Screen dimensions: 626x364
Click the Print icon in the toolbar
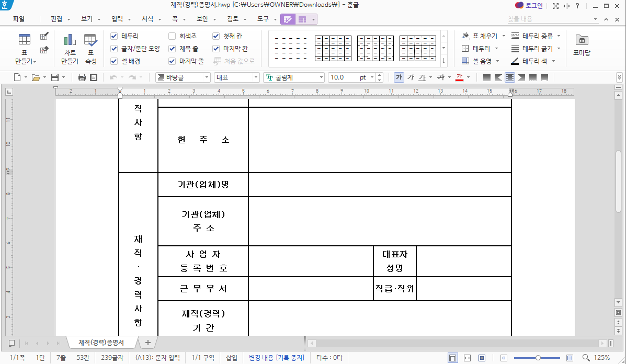point(82,76)
